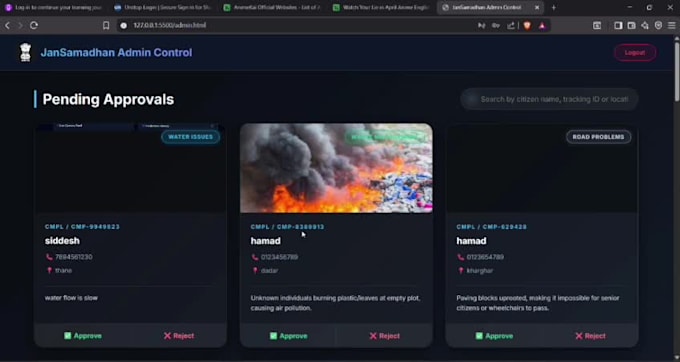Approve hamad's plastic burning complaint
Screen dimensions: 680x362
tap(288, 336)
